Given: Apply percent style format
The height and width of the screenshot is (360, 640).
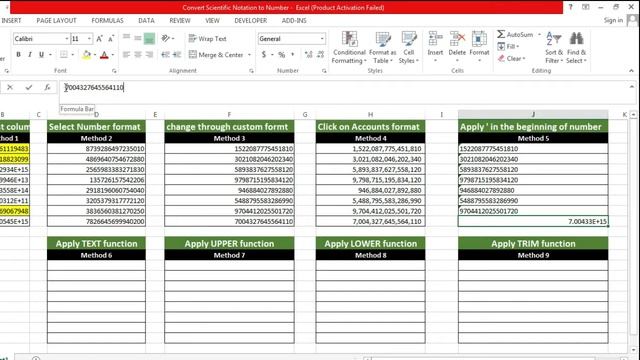Looking at the screenshot, I should [x=282, y=54].
